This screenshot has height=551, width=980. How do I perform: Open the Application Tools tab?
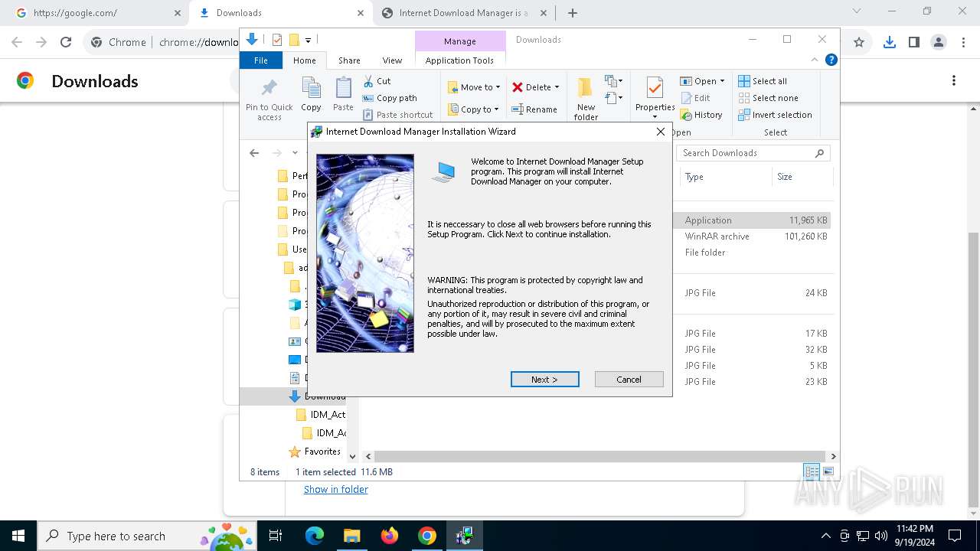tap(459, 60)
